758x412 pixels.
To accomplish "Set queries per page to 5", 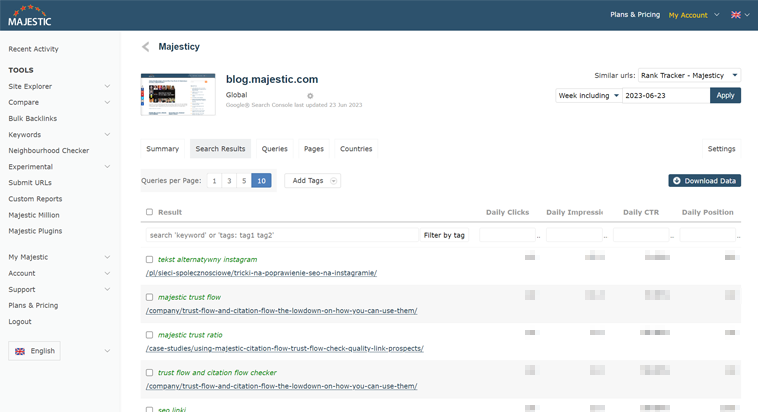I will [244, 181].
